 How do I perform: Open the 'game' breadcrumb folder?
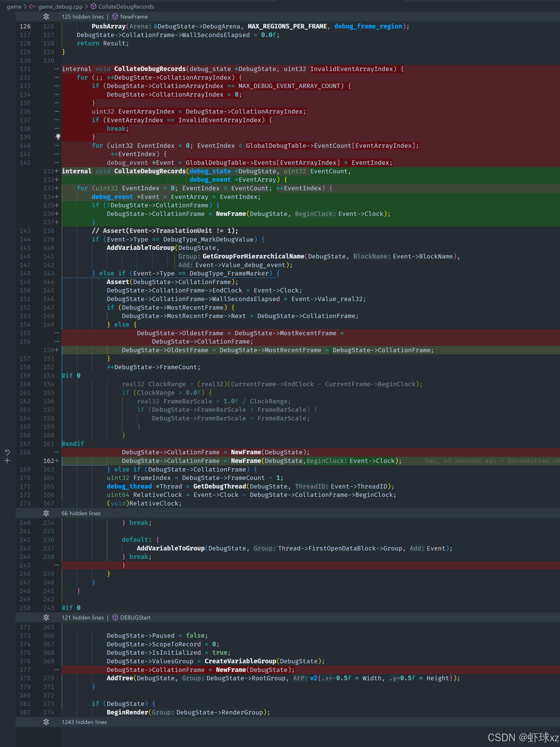pyautogui.click(x=14, y=6)
